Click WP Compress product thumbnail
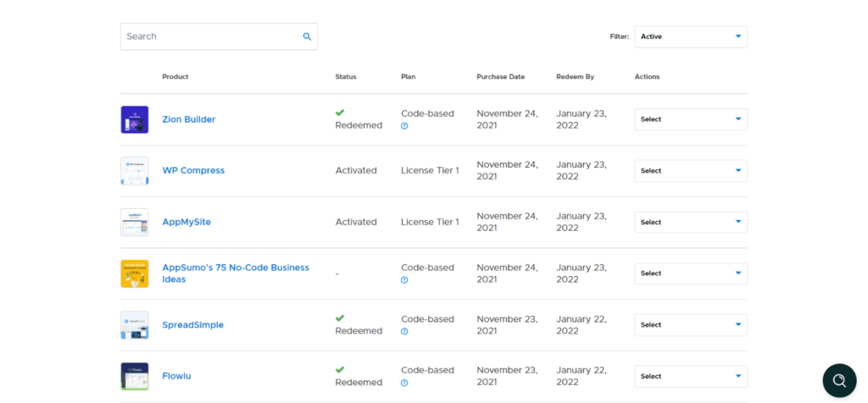 tap(135, 171)
